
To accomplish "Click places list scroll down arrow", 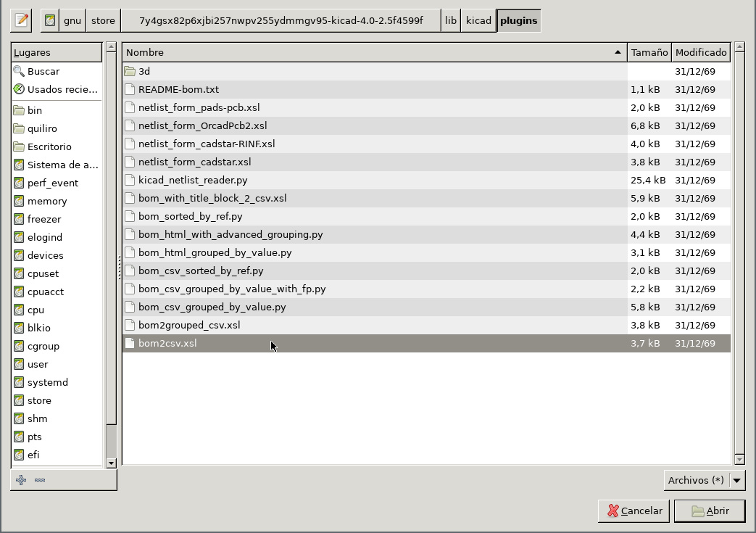I will (x=111, y=463).
